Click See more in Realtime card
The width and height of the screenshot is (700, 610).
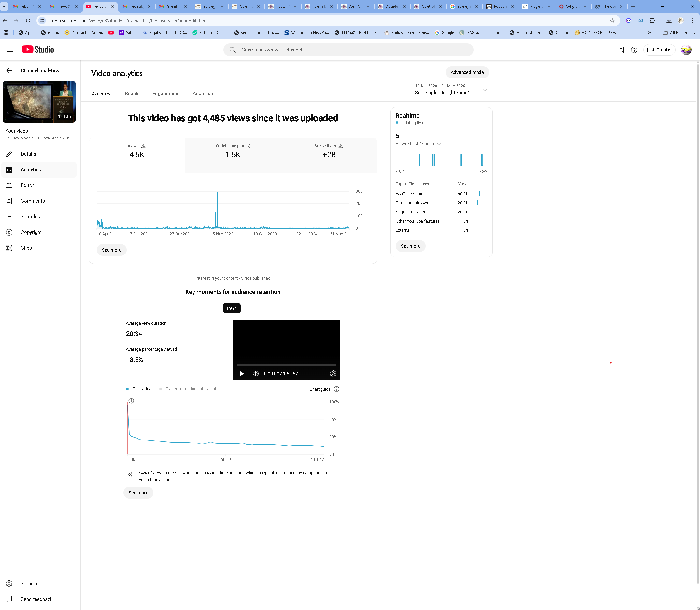(410, 246)
